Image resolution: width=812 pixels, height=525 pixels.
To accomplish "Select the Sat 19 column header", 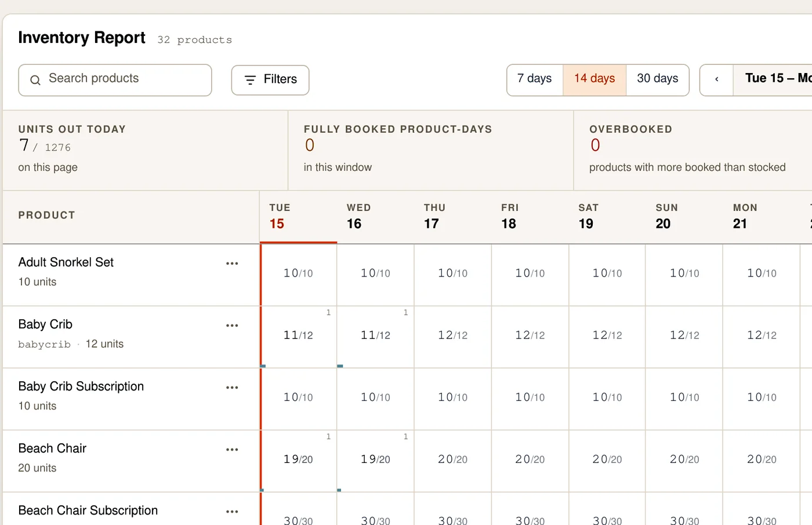I will coord(607,217).
